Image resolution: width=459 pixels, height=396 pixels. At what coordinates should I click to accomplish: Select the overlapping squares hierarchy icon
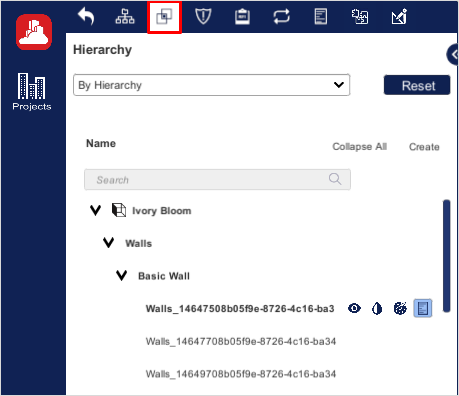[x=164, y=17]
